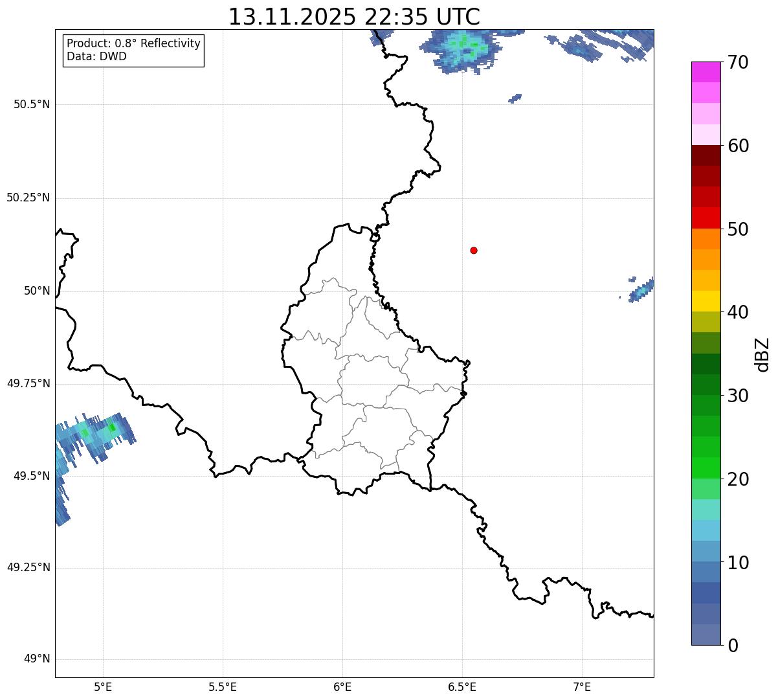Click the "Data: DWD" label
This screenshot has height=700, width=778.
(96, 56)
